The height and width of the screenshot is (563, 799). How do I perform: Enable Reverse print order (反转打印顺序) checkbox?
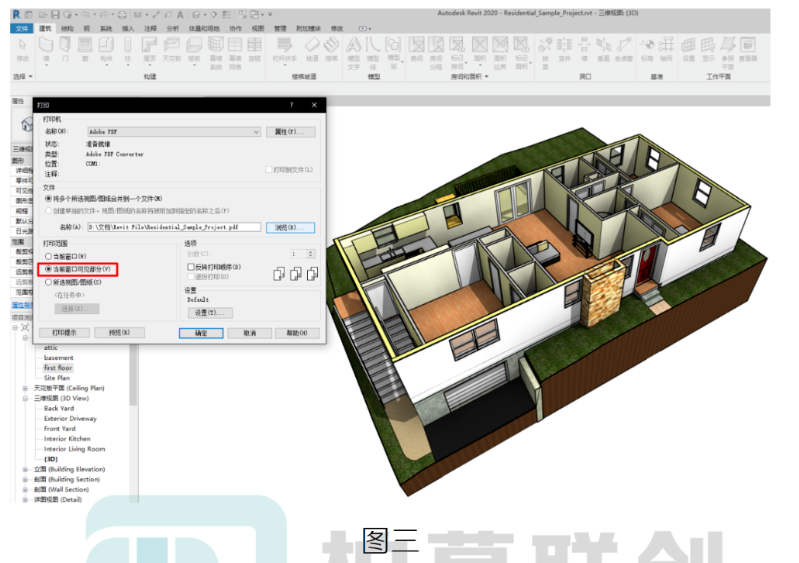pyautogui.click(x=191, y=267)
